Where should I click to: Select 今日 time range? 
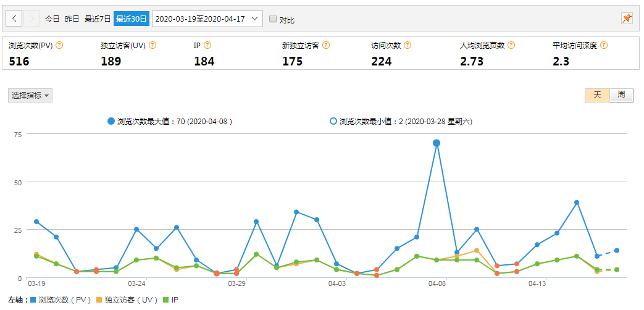click(52, 19)
